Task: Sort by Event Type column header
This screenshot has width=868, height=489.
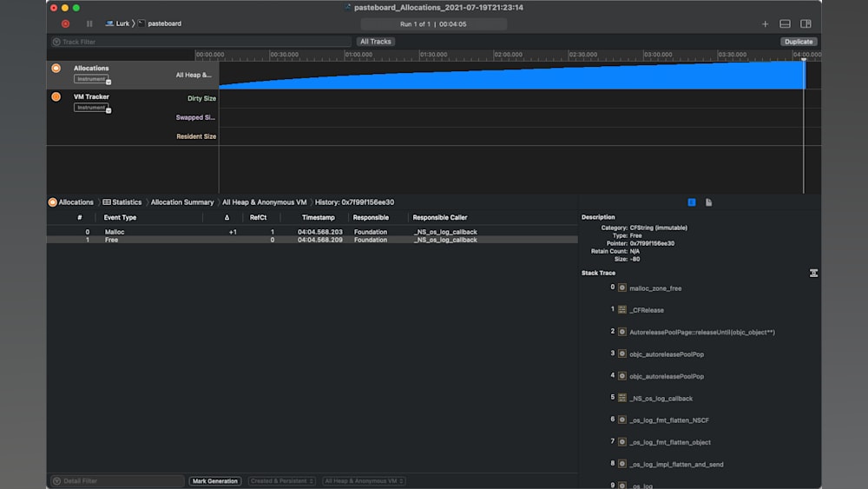Action: tap(120, 218)
